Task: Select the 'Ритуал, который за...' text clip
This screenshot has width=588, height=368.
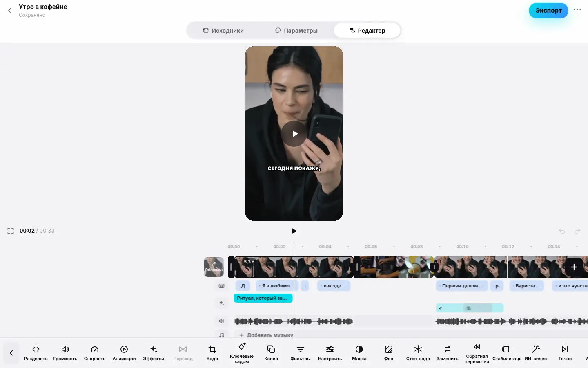Action: coord(263,298)
